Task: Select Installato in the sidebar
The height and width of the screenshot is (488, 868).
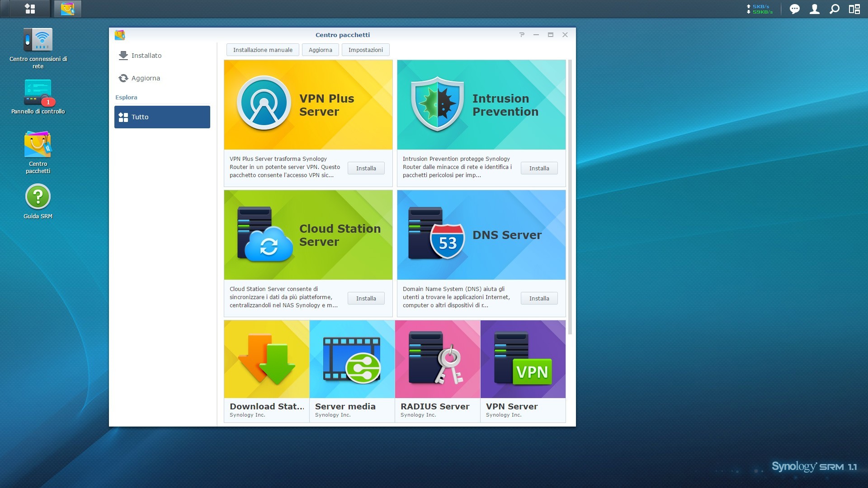Action: (x=146, y=56)
